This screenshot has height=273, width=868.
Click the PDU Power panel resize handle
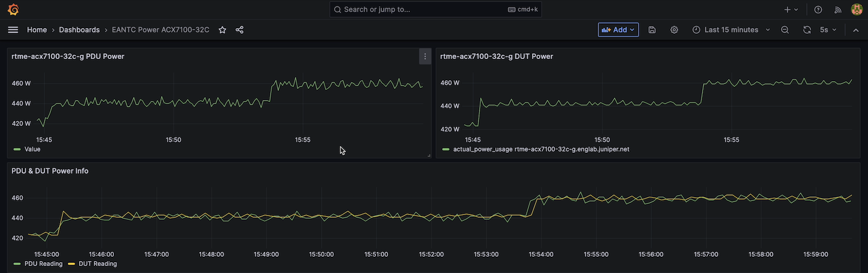429,155
